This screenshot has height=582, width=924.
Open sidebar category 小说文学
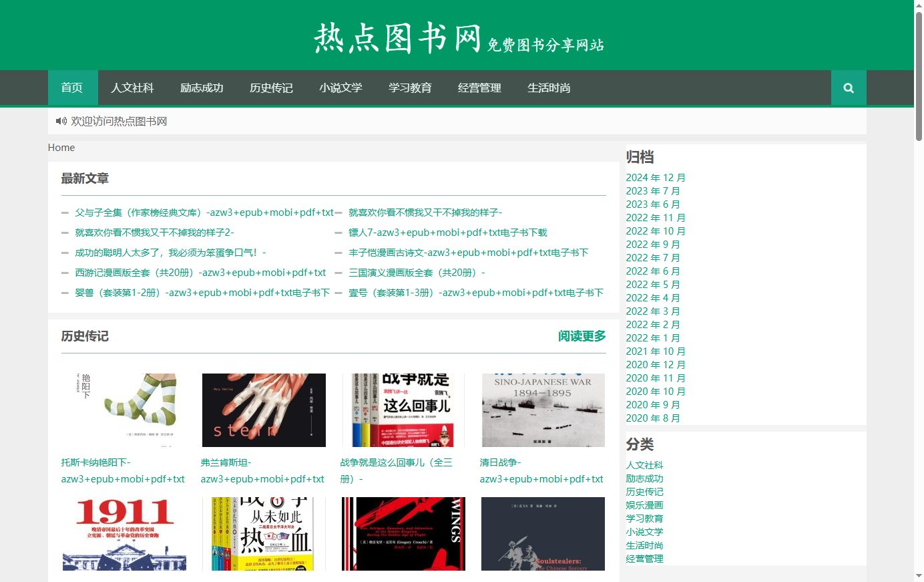point(645,532)
